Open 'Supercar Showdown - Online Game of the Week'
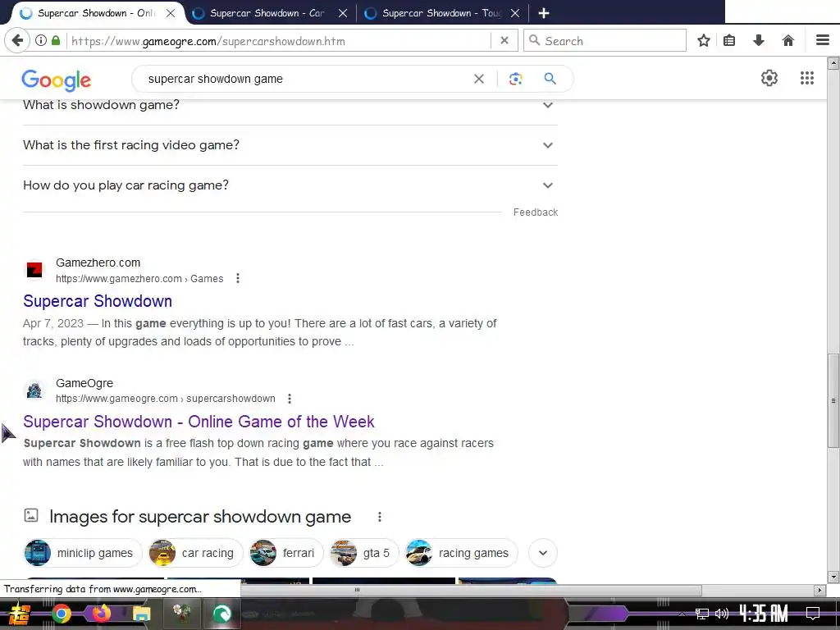Image resolution: width=840 pixels, height=630 pixels. tap(199, 422)
